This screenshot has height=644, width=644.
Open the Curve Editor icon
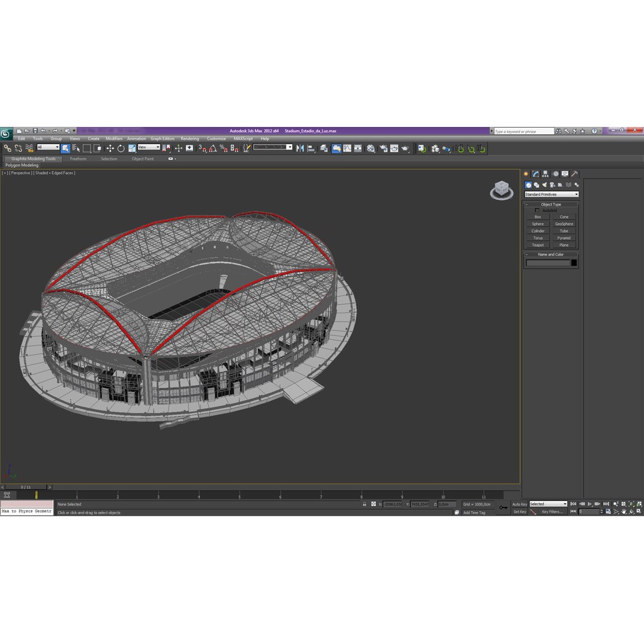348,148
